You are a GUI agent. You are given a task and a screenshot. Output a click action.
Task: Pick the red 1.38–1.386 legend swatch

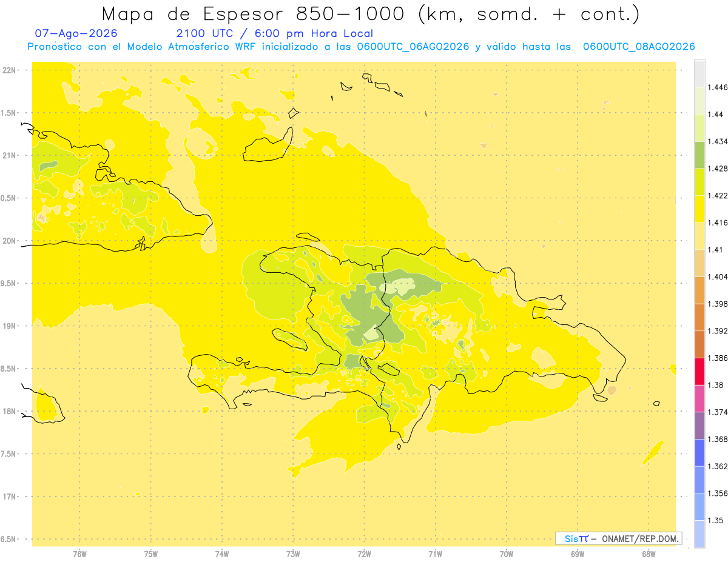pyautogui.click(x=699, y=371)
